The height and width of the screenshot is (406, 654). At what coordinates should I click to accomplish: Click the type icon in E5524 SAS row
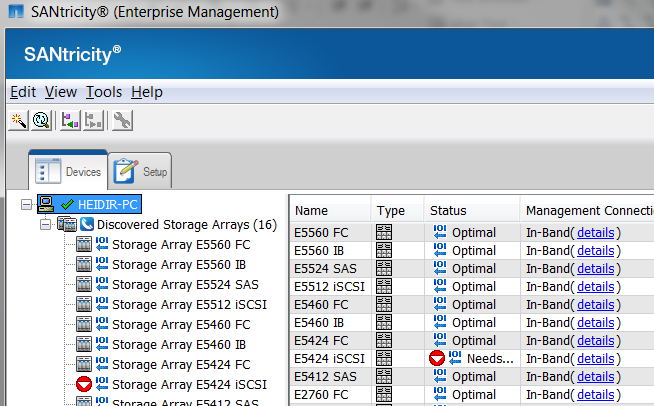coord(384,268)
